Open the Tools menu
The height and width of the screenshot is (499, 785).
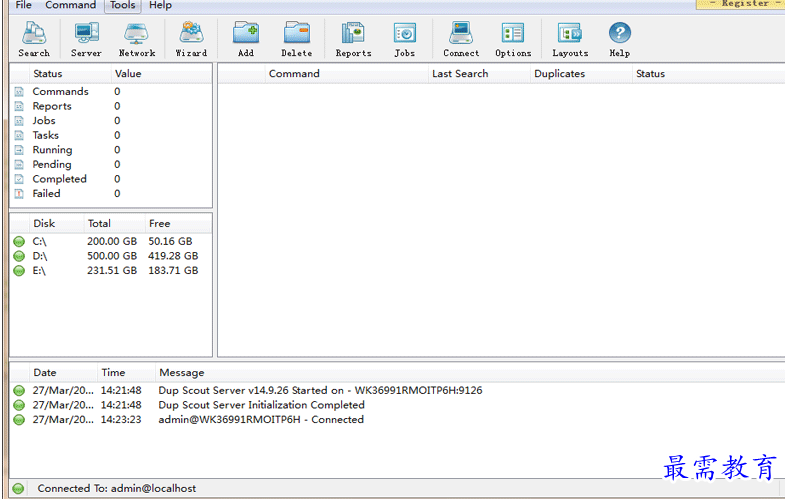coord(123,5)
